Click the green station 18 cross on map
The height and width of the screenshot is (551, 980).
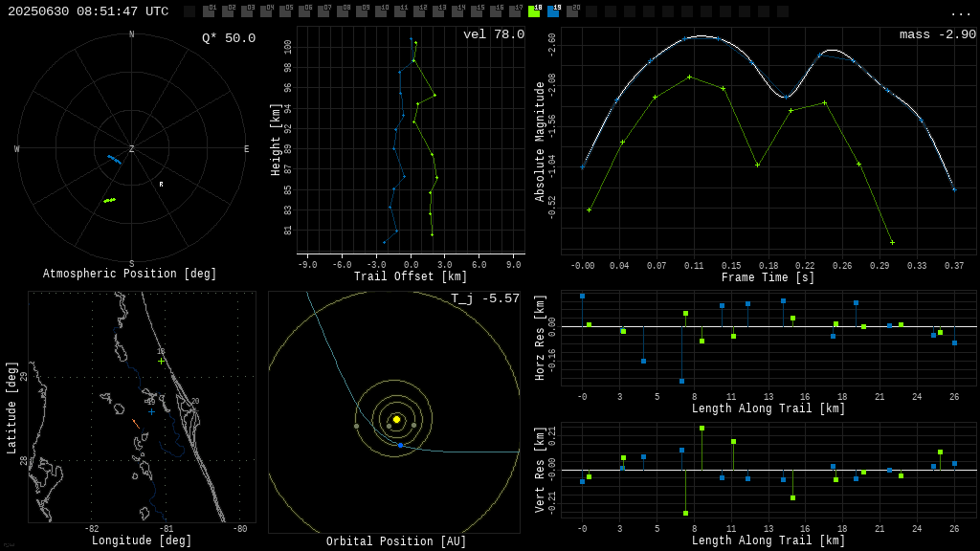coord(161,361)
